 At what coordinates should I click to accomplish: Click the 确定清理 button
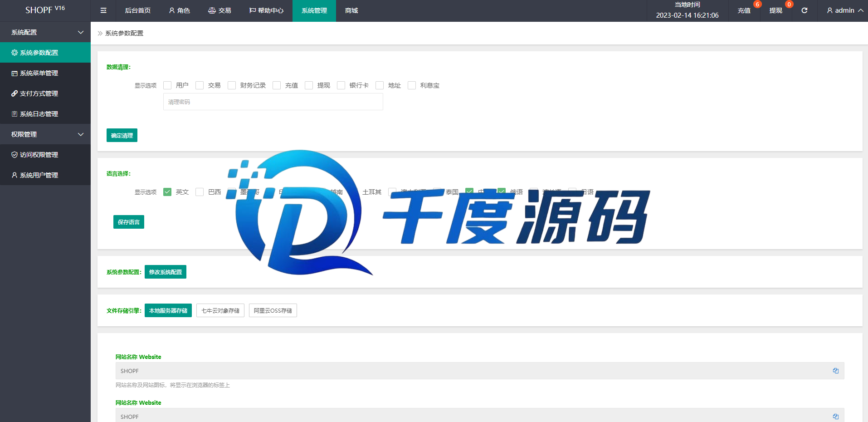122,135
